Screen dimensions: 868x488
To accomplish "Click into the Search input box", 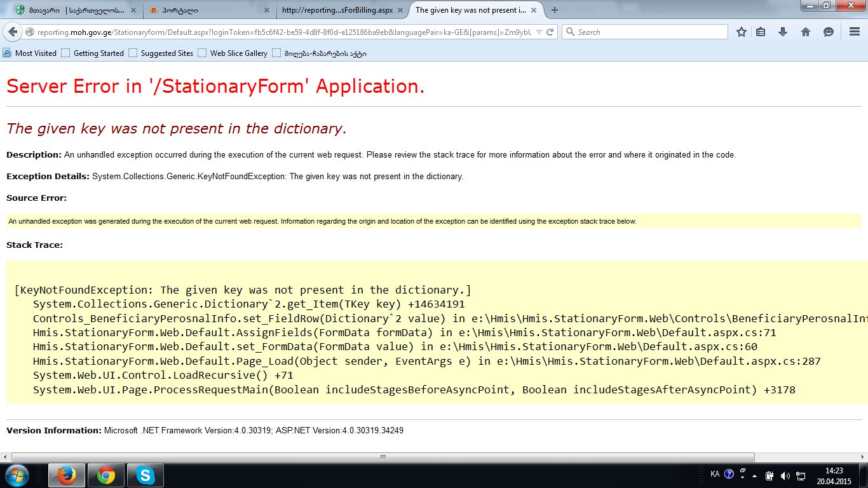I will (648, 32).
